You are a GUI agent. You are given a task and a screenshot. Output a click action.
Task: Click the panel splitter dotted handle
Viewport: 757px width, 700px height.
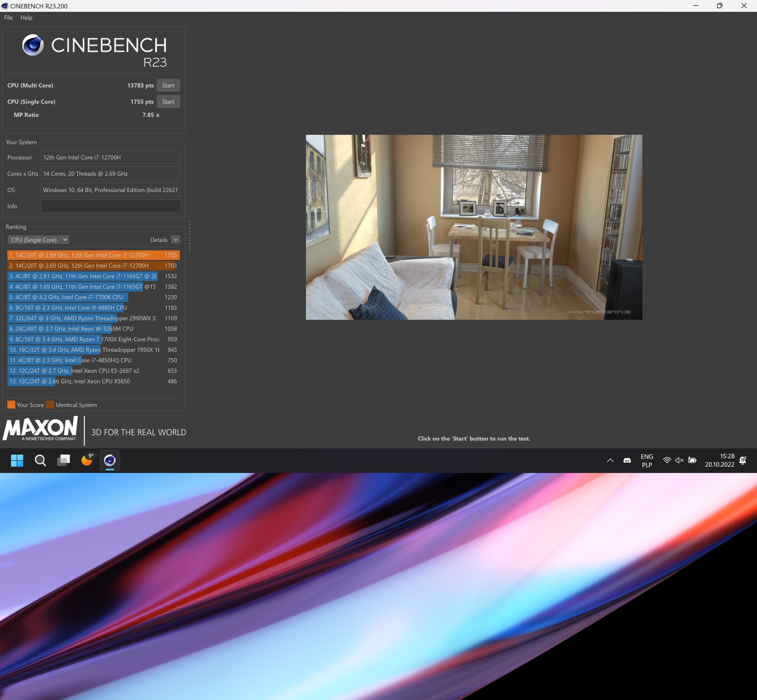190,236
